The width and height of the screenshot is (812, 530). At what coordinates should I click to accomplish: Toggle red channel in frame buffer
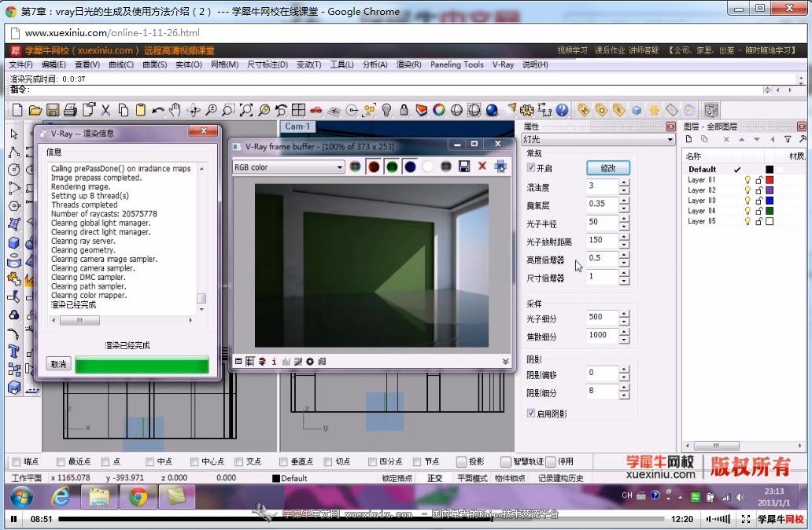(374, 167)
